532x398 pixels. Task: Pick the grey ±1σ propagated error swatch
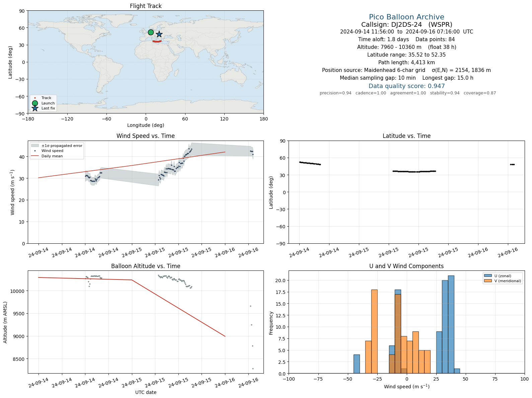click(35, 146)
